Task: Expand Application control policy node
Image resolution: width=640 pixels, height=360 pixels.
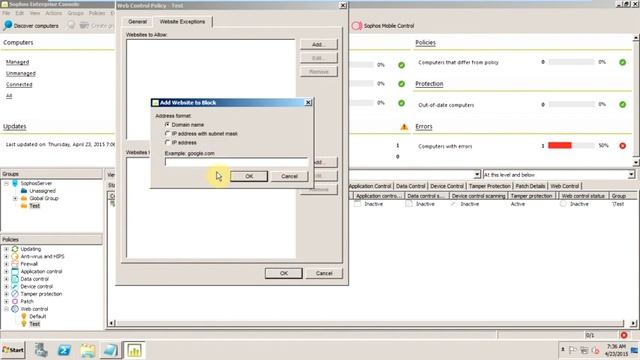Action: click(x=7, y=271)
